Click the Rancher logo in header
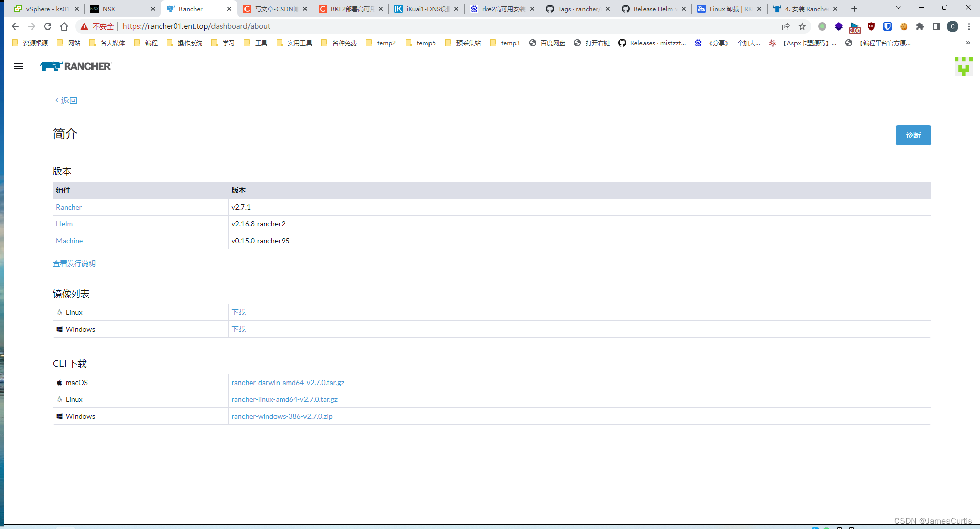This screenshot has width=980, height=529. click(76, 66)
